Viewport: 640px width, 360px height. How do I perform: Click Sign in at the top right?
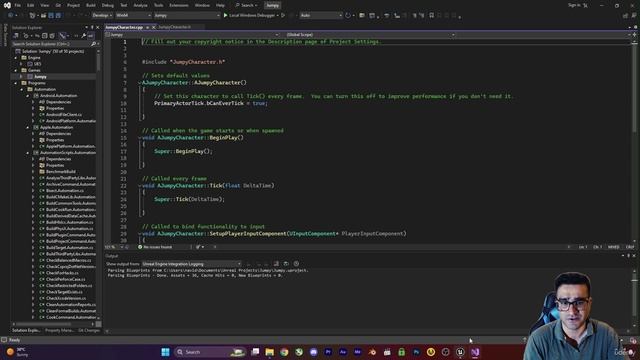(574, 5)
